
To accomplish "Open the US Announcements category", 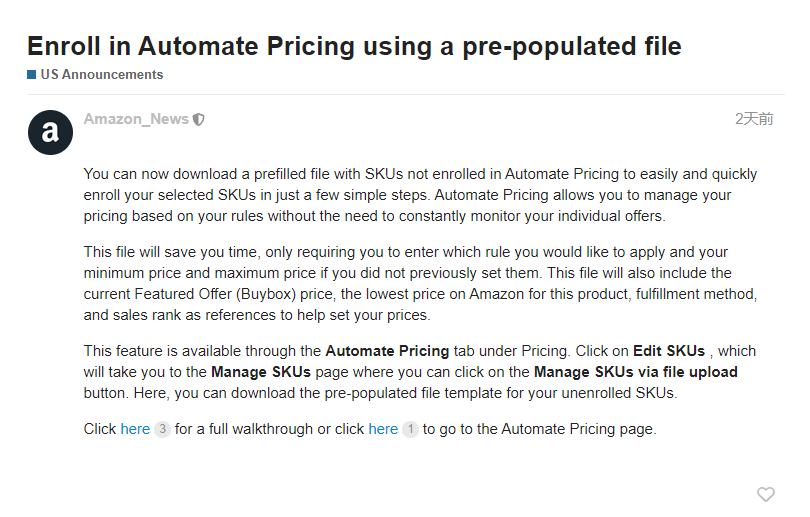I will 101,75.
